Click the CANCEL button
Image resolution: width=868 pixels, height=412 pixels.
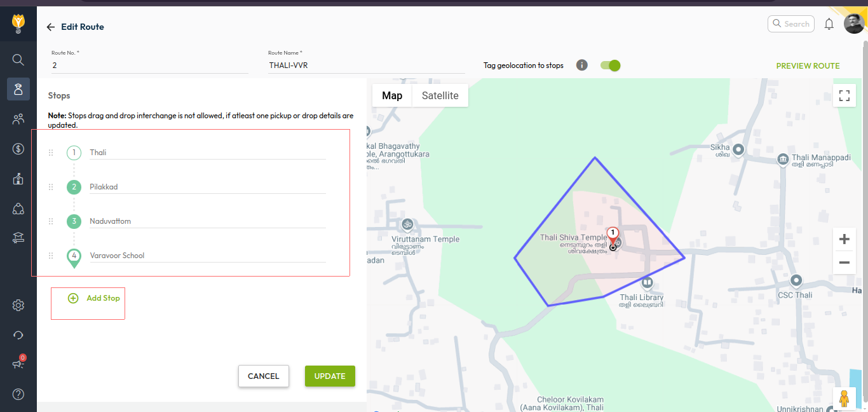pyautogui.click(x=263, y=376)
